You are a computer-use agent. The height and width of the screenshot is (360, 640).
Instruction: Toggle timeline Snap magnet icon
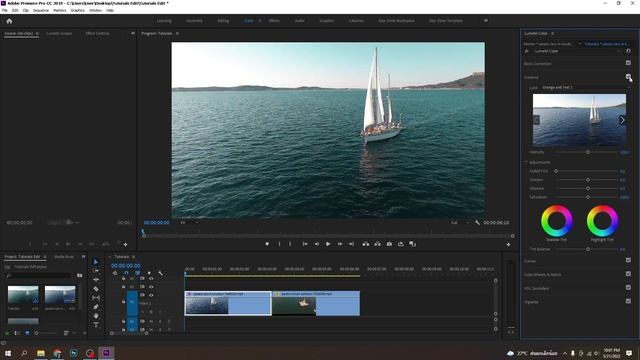(x=126, y=273)
